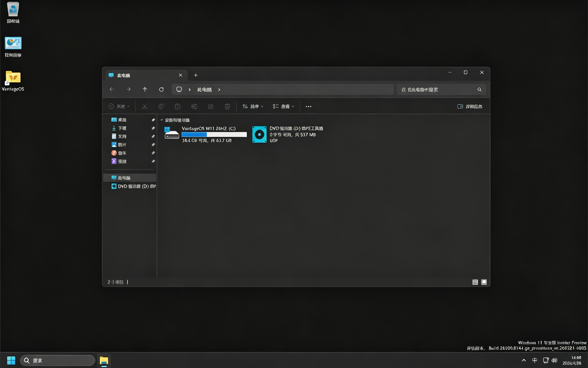Go back with the left arrow button
The image size is (588, 368).
click(x=112, y=89)
